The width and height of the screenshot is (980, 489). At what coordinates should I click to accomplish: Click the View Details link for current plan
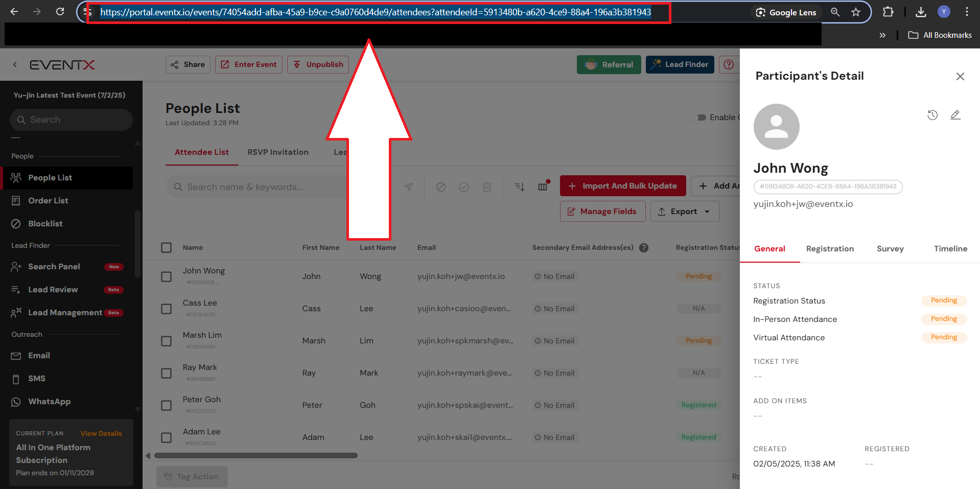pyautogui.click(x=101, y=433)
